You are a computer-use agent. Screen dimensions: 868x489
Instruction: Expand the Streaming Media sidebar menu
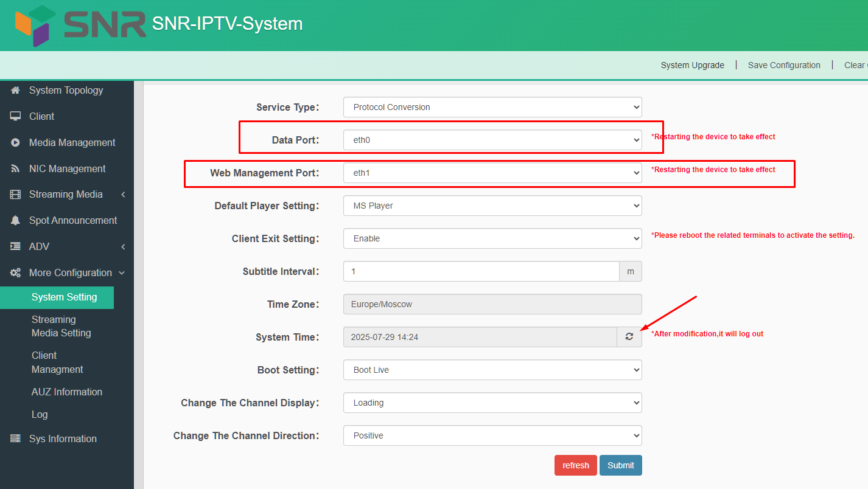pos(66,195)
